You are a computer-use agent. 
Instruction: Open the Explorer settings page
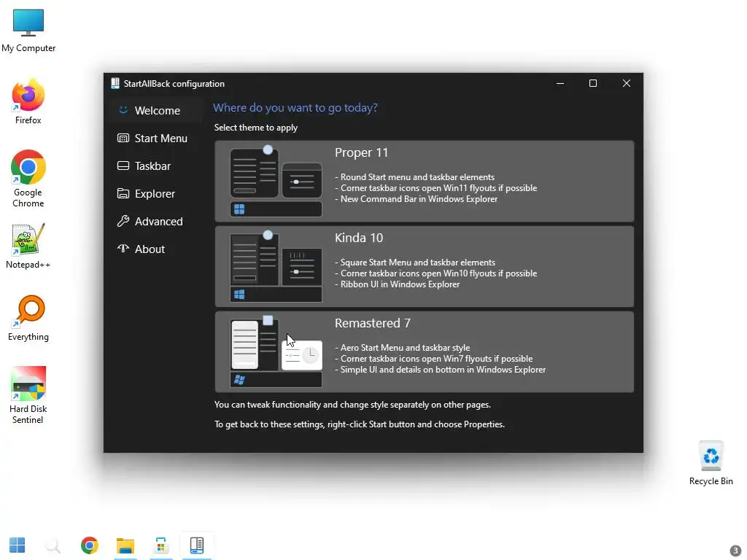156,193
